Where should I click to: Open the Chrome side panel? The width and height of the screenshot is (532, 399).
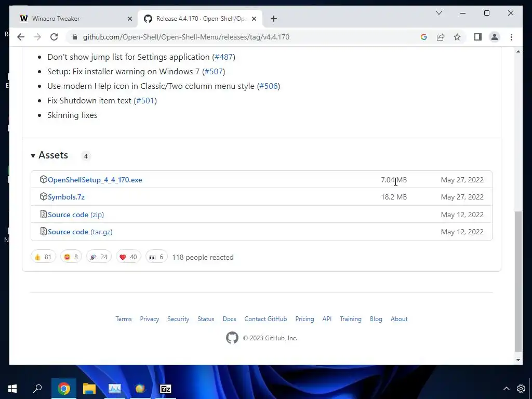(x=478, y=37)
